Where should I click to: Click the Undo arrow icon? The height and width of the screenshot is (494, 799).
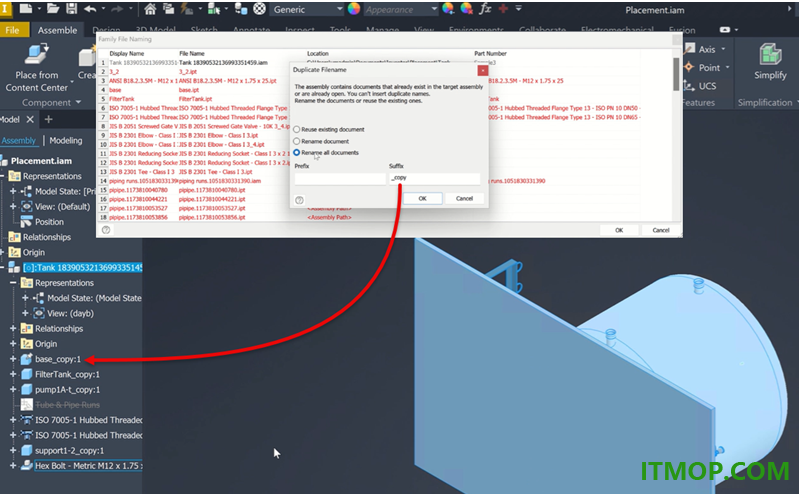[x=90, y=9]
